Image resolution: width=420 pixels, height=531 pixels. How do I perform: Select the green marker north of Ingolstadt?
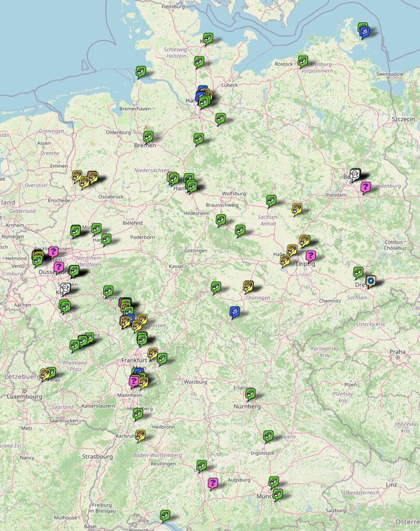click(x=268, y=436)
